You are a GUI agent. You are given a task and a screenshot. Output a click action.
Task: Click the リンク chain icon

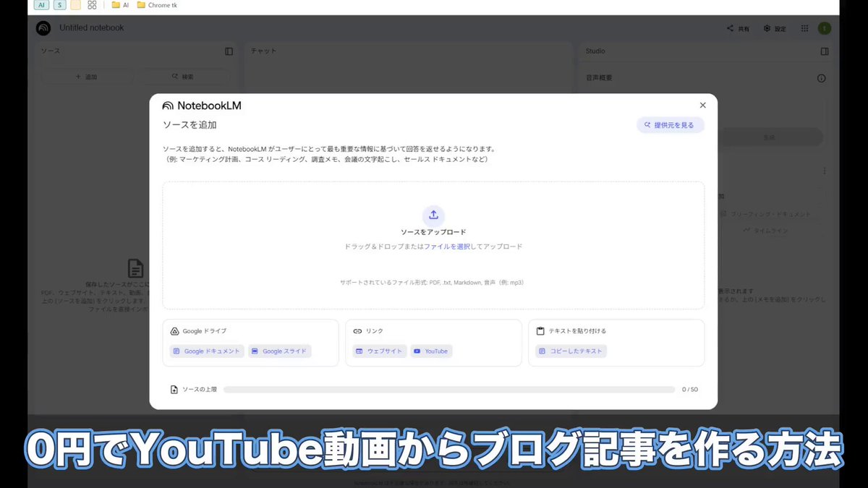coord(357,331)
